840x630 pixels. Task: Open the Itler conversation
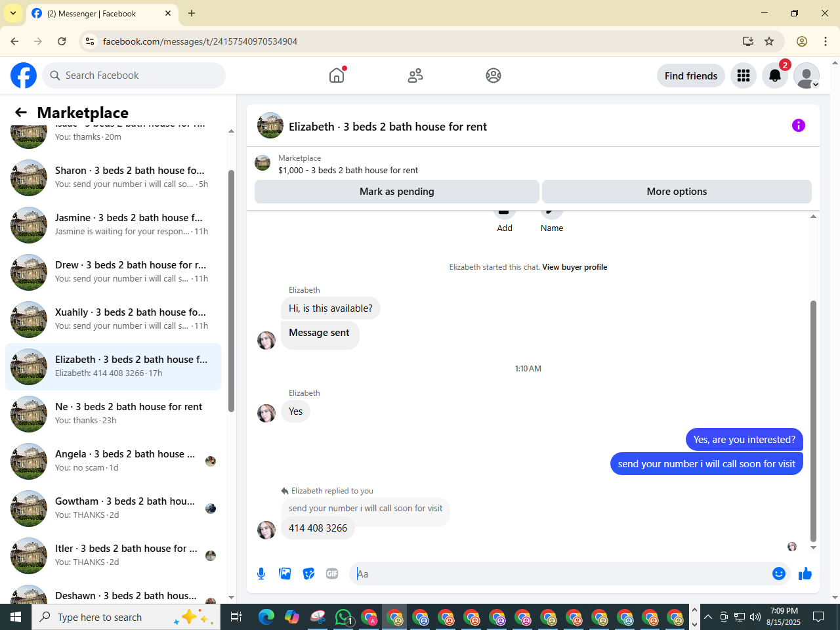pyautogui.click(x=113, y=555)
